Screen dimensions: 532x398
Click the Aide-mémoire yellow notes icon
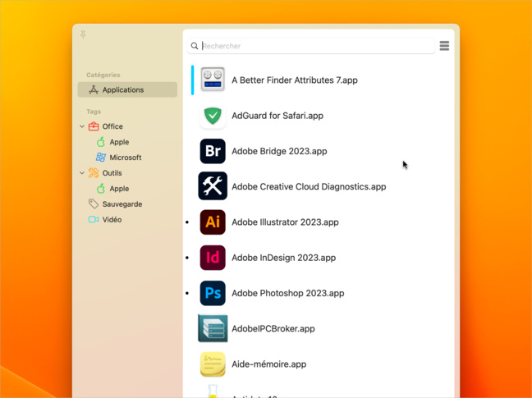(x=213, y=364)
